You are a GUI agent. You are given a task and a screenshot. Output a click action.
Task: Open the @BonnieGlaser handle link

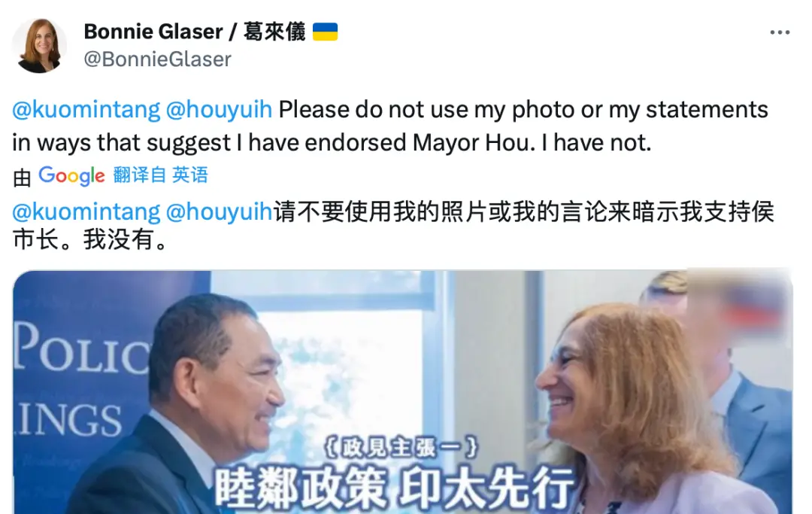(157, 59)
